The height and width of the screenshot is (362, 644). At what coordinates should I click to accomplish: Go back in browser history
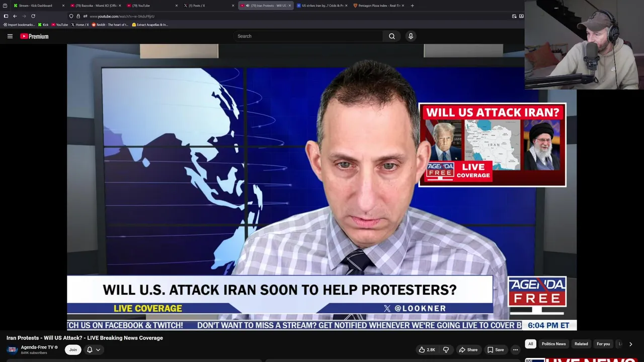(x=15, y=16)
